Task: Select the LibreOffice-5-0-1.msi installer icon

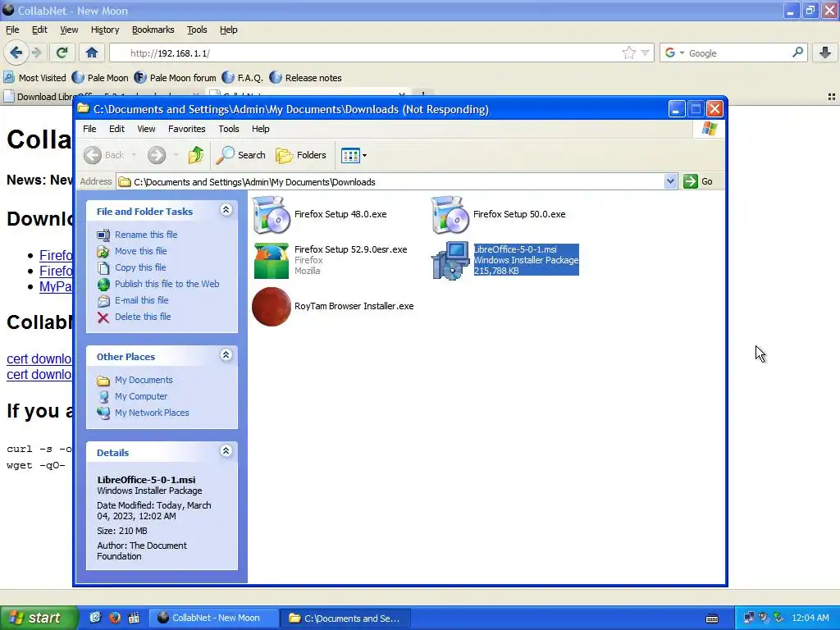Action: tap(450, 260)
